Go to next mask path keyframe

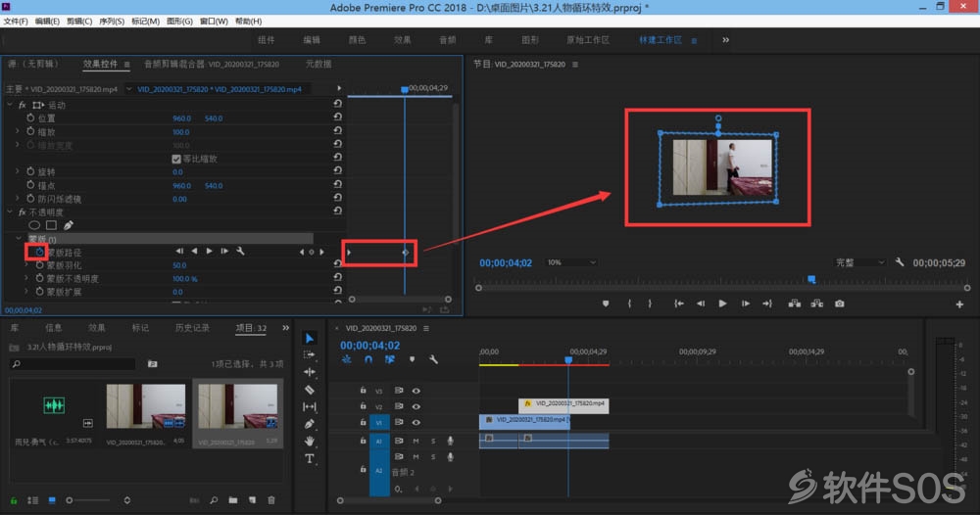pos(321,253)
